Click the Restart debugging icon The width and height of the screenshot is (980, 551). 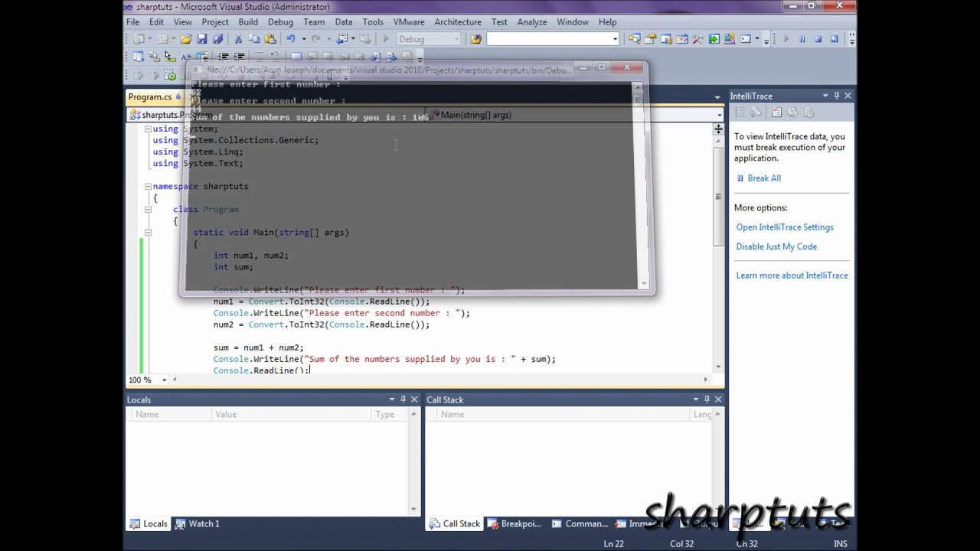point(834,39)
